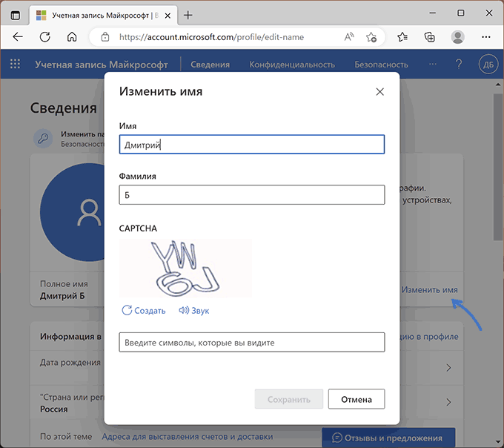Switch to the Конфиденциальность tab

click(x=292, y=65)
